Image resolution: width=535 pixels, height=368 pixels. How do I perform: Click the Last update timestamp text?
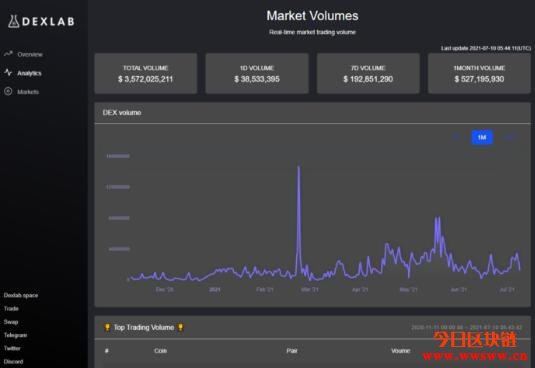486,48
